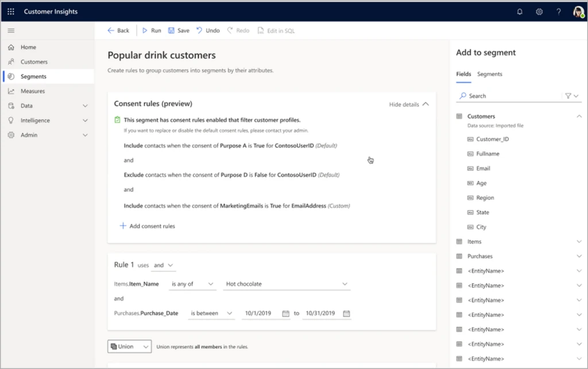The height and width of the screenshot is (369, 588).
Task: Click the consent-enabled clipboard check icon
Action: pos(117,120)
